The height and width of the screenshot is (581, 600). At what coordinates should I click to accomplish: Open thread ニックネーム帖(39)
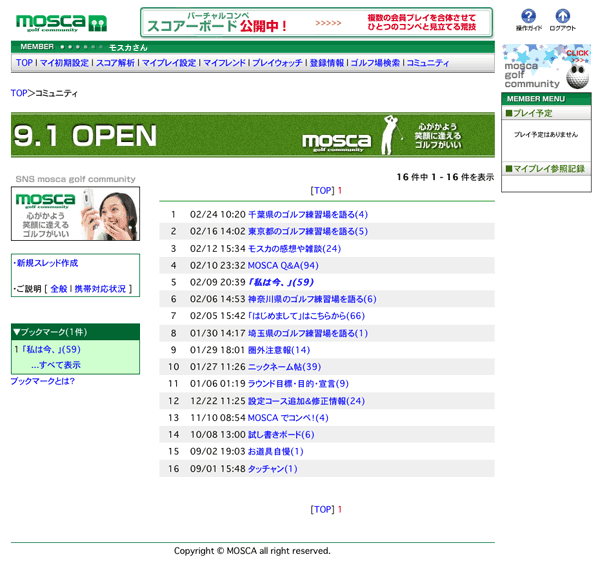pyautogui.click(x=284, y=367)
